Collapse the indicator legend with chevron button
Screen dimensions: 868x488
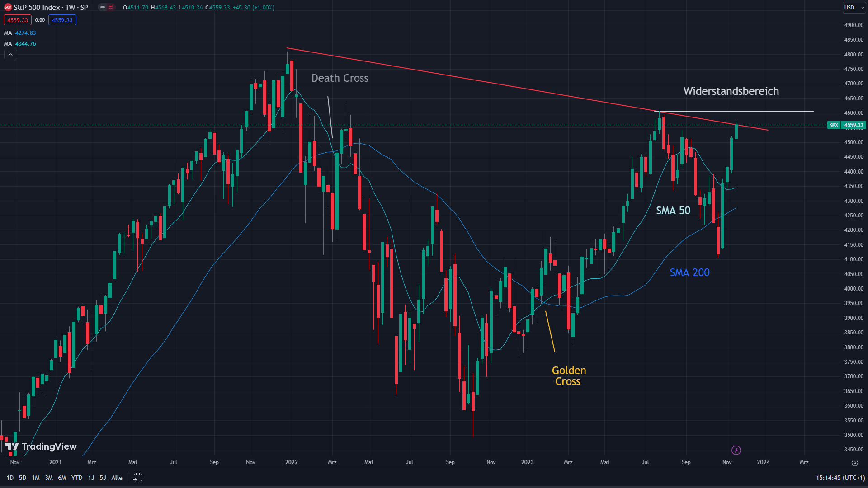pos(10,55)
